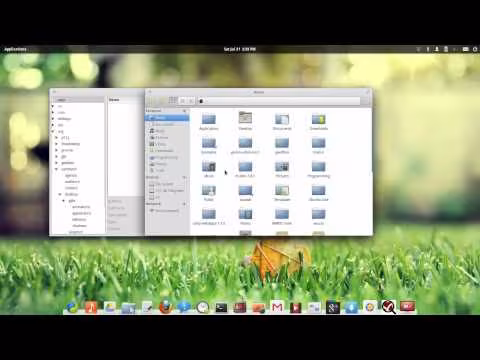
Task: Select the appearance schema in tree
Action: [81, 213]
